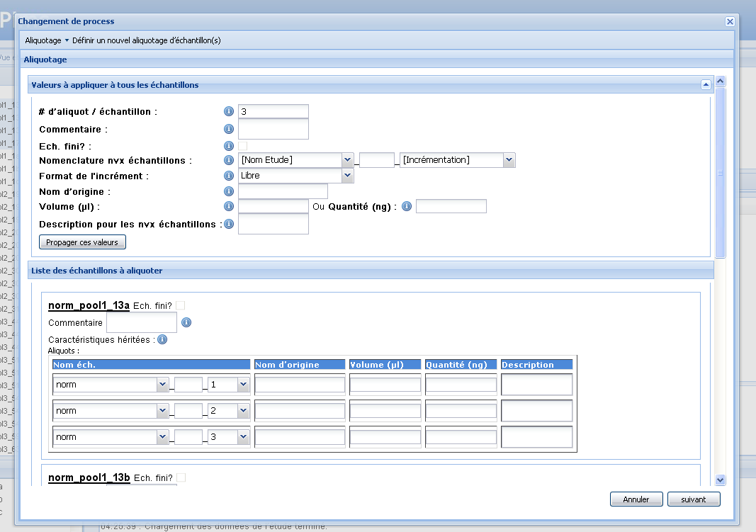Screen dimensions: 756x532
Task: Click info icon beside Quantité (ng) label
Action: [407, 206]
